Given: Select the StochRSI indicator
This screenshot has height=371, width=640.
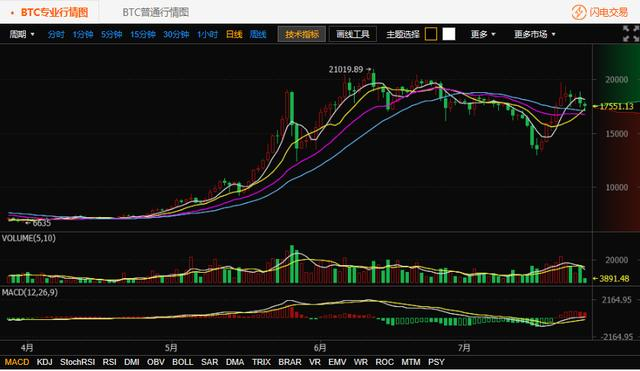Looking at the screenshot, I should [x=77, y=362].
